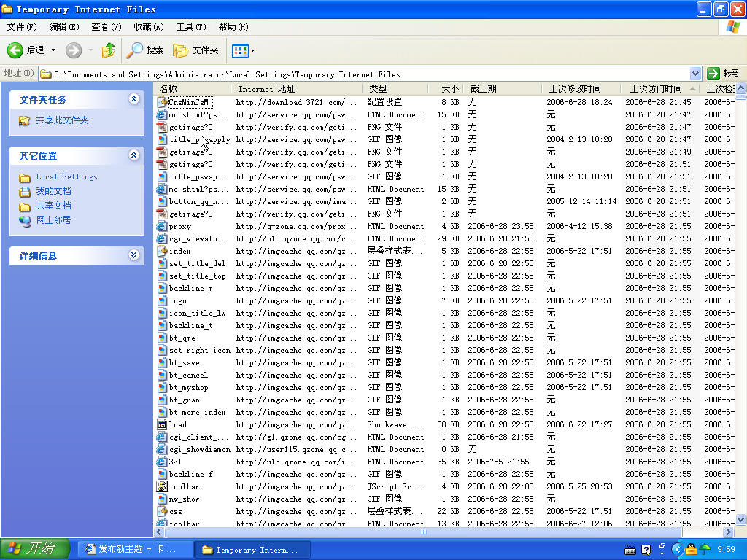This screenshot has width=747, height=560.
Task: Open the Local Settings link
Action: 66,176
